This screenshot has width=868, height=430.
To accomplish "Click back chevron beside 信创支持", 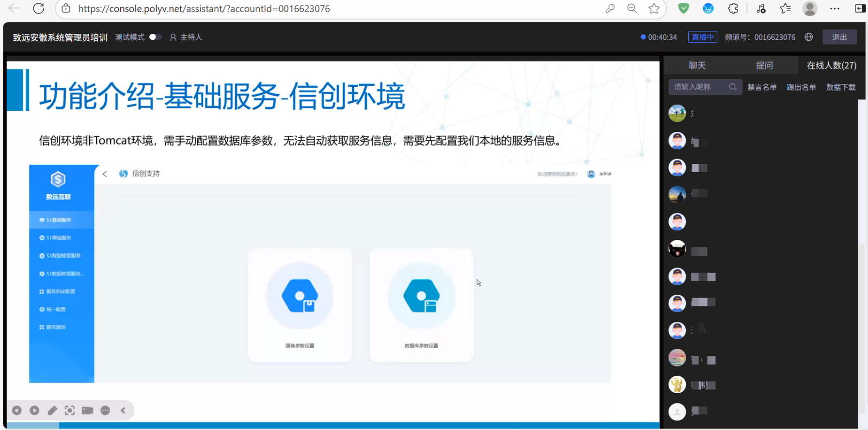I will pos(105,174).
